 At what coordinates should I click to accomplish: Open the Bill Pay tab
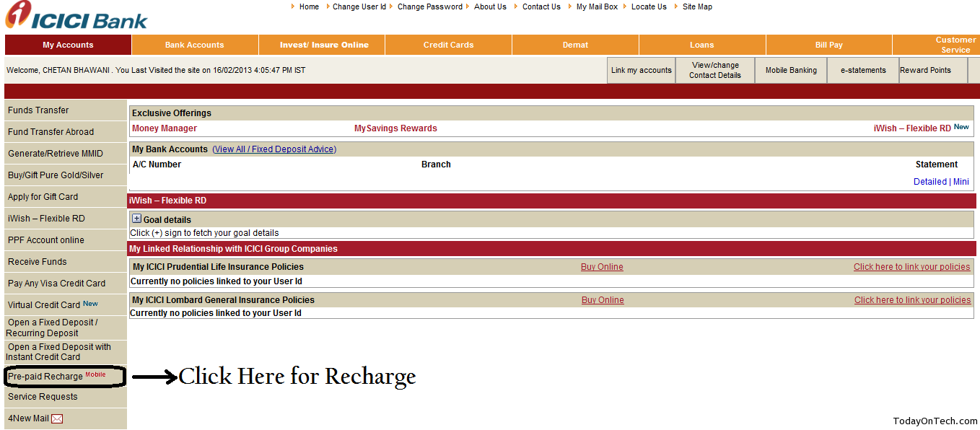click(x=829, y=45)
